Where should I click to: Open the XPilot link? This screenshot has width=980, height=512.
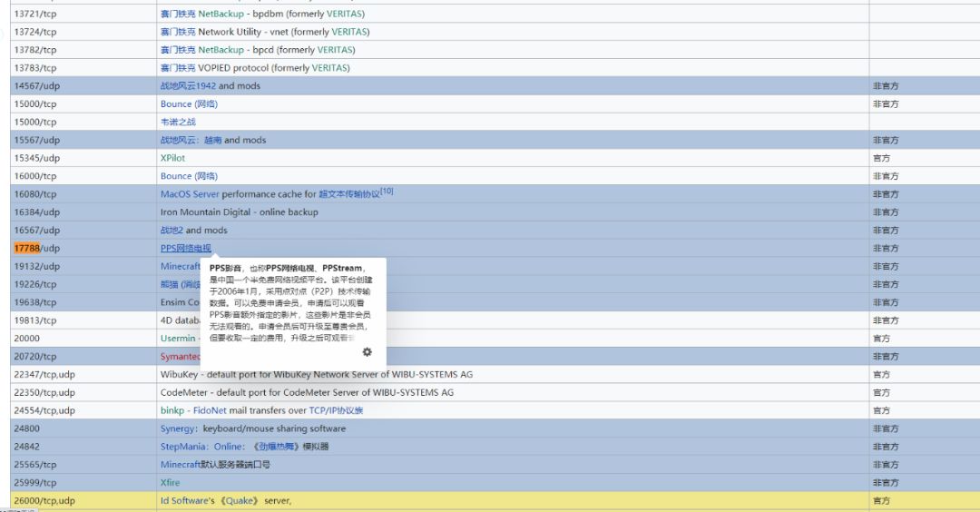(x=172, y=158)
